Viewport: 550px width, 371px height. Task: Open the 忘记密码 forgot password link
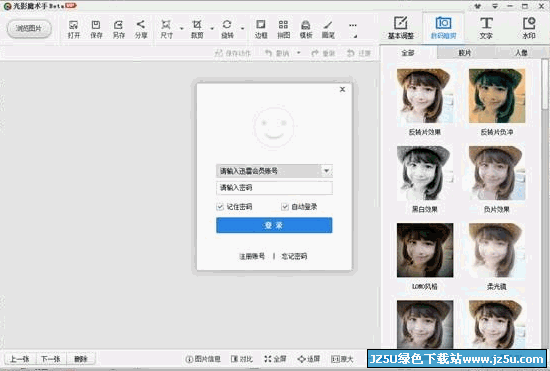[294, 256]
